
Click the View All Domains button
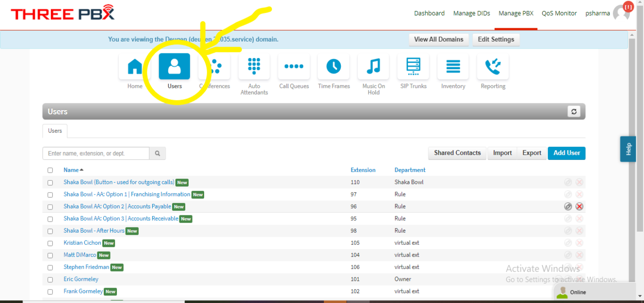click(x=439, y=39)
